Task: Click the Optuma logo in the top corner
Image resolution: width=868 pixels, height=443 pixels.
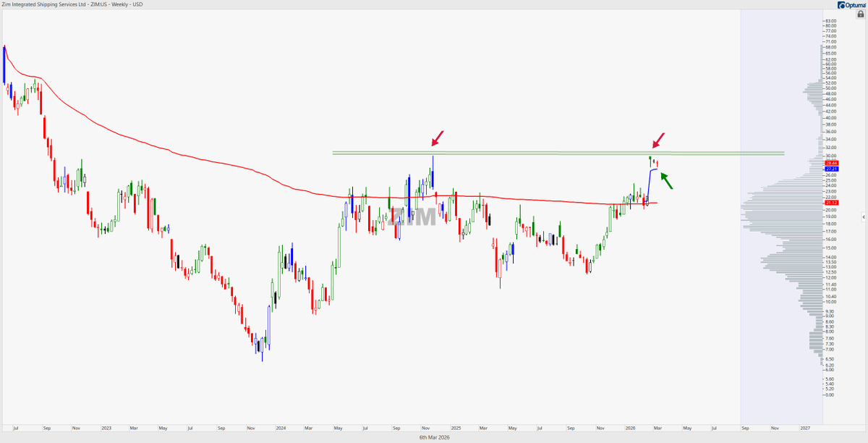Action: [852, 5]
